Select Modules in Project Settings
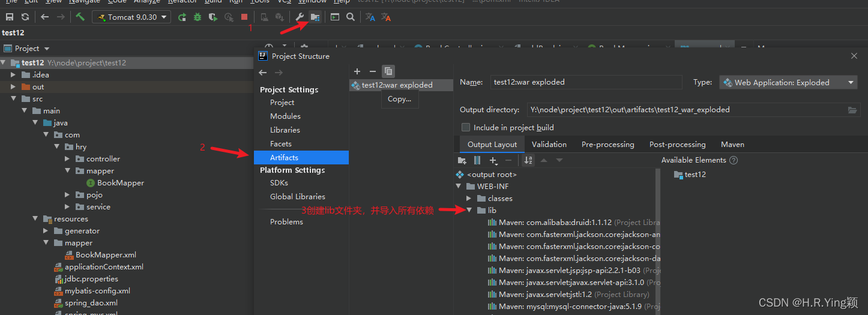 [285, 116]
